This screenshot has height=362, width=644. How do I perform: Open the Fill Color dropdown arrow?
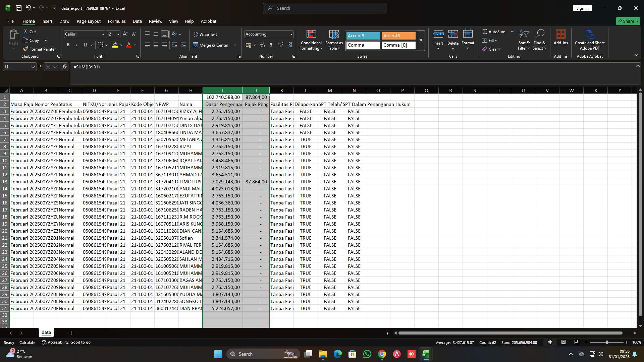click(x=121, y=45)
